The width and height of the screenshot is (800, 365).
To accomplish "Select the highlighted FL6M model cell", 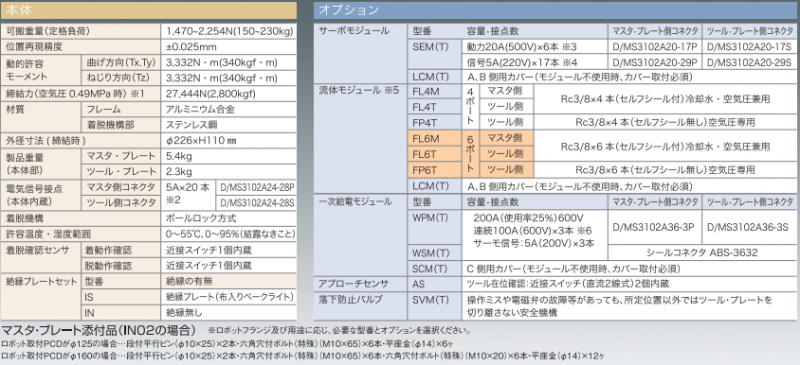I will tap(434, 138).
